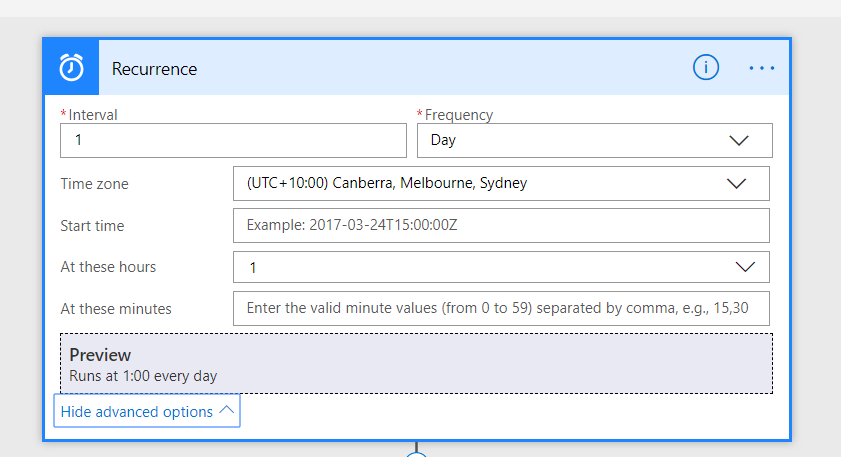841x457 pixels.
Task: Click the Preview schedule summary box
Action: click(416, 364)
